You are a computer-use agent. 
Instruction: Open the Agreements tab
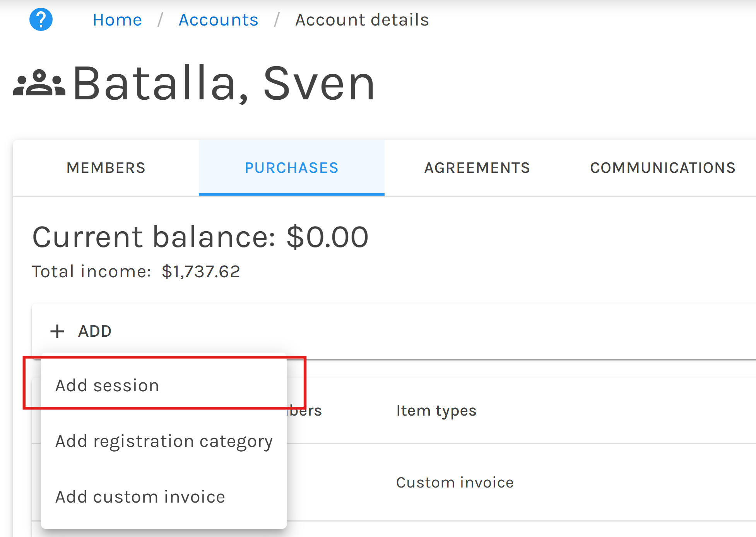tap(477, 168)
